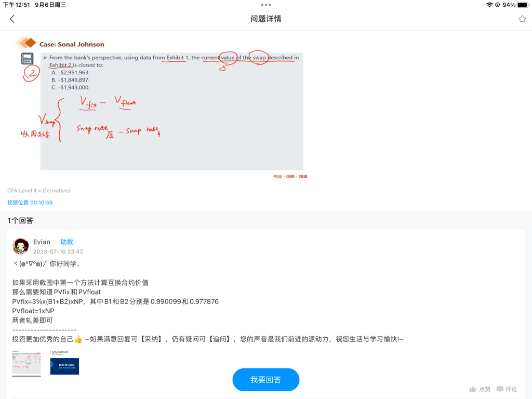
Task: Favorite this question with the star icon
Action: 522,19
